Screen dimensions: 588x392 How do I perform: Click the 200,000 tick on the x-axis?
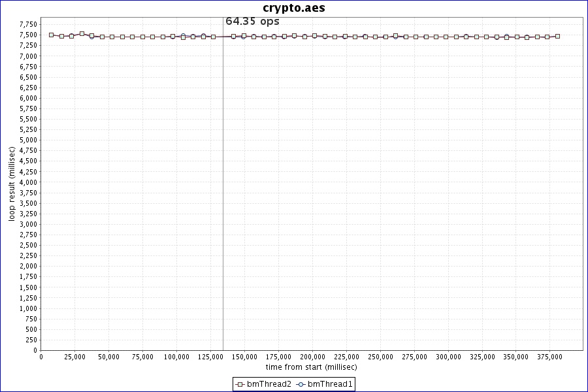pos(312,357)
